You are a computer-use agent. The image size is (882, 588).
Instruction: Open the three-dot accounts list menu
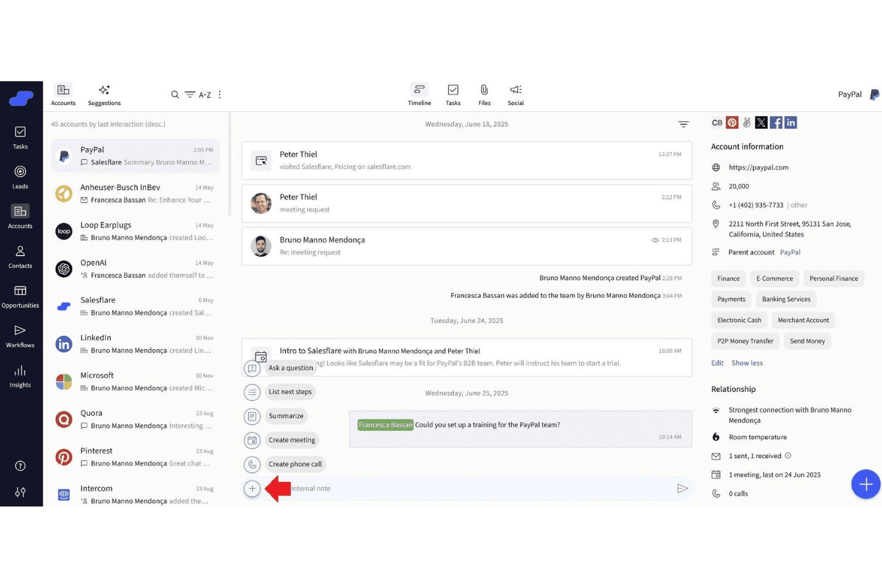coord(220,95)
